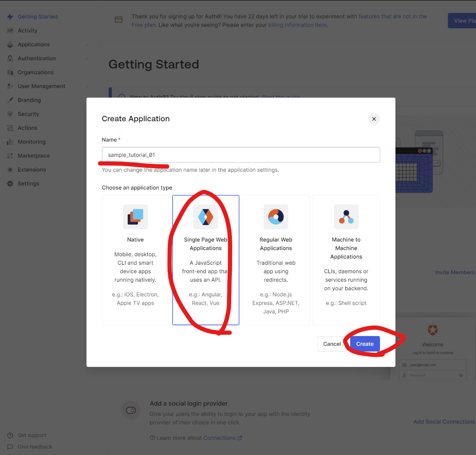The width and height of the screenshot is (476, 455).
Task: Click the View Plans button
Action: coord(462,21)
